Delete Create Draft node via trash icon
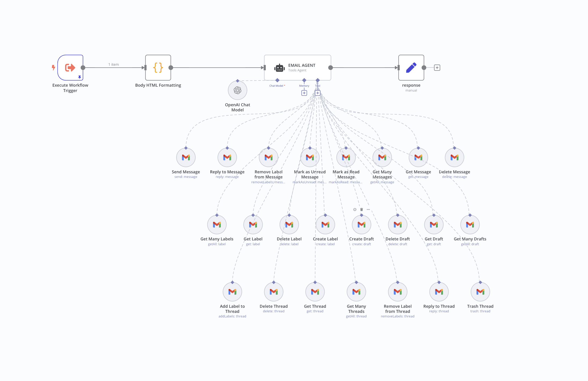 point(362,210)
